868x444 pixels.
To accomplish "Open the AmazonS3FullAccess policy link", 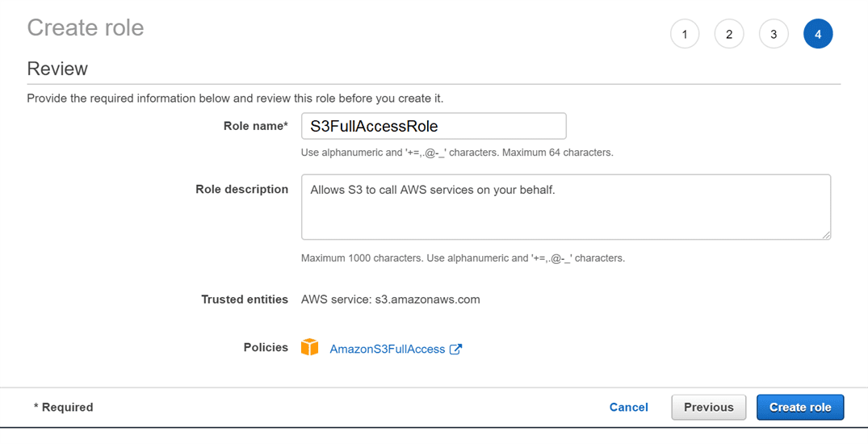I will [x=388, y=349].
